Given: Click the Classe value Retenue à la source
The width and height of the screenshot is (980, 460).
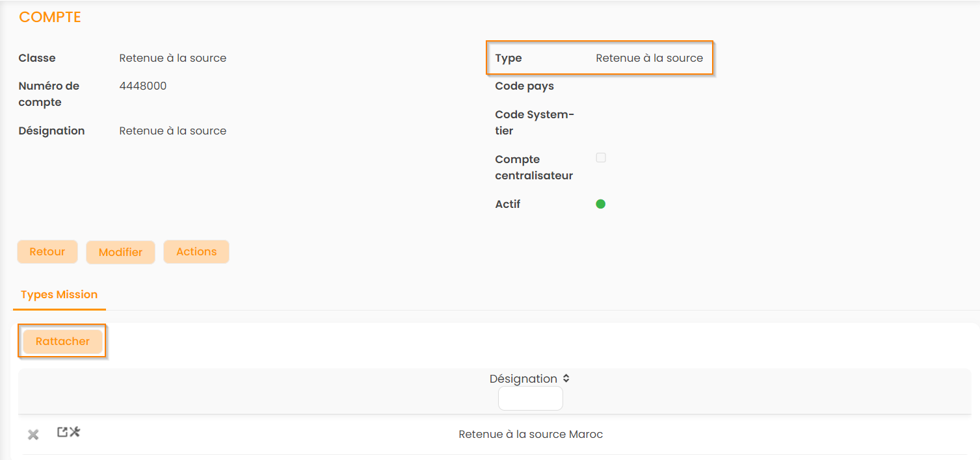Looking at the screenshot, I should (x=173, y=58).
